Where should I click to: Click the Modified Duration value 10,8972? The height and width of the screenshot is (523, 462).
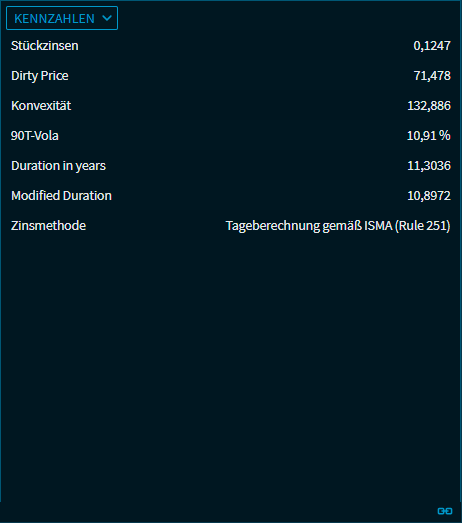pos(429,195)
